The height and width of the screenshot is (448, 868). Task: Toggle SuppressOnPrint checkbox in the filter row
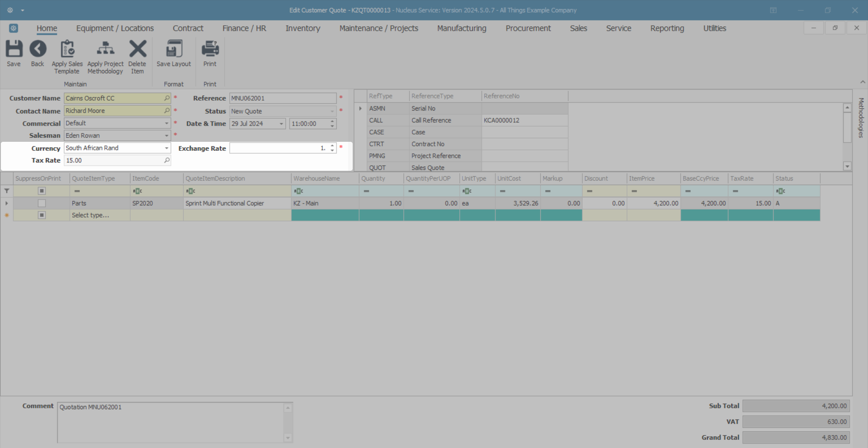(42, 191)
